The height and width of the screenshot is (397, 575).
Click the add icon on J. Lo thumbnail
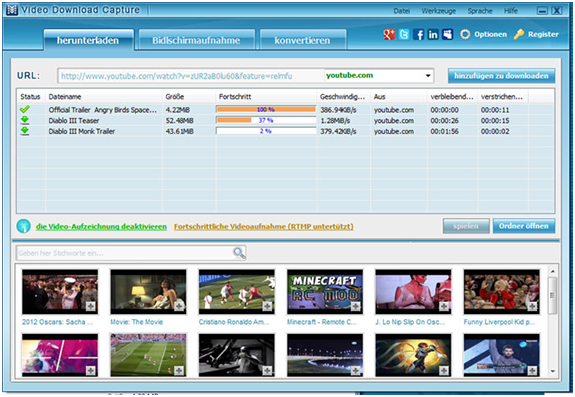(444, 306)
